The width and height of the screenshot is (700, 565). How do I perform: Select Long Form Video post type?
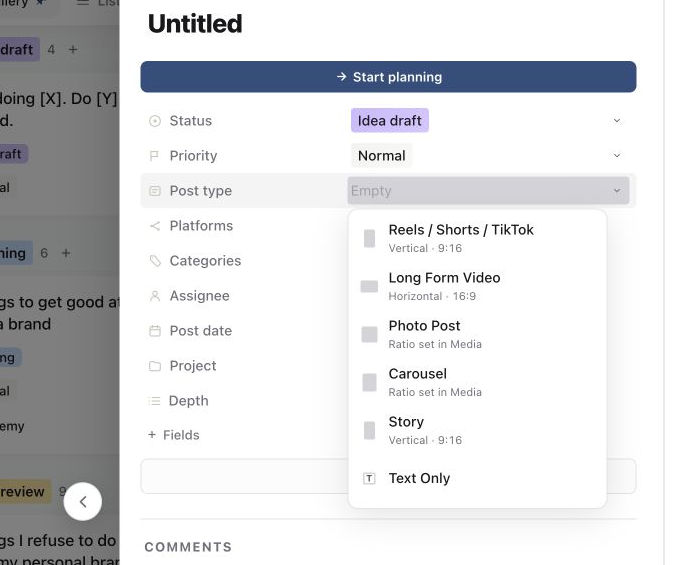click(477, 286)
